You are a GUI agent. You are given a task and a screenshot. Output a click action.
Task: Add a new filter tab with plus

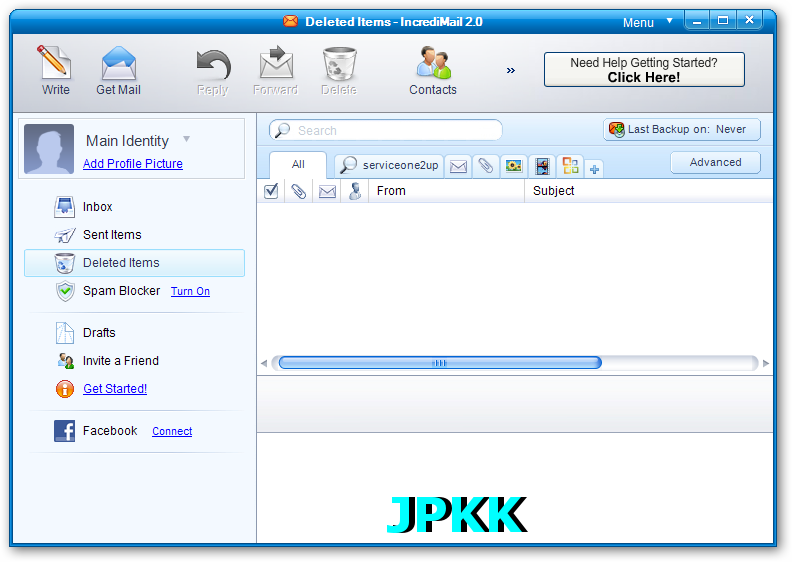[595, 169]
